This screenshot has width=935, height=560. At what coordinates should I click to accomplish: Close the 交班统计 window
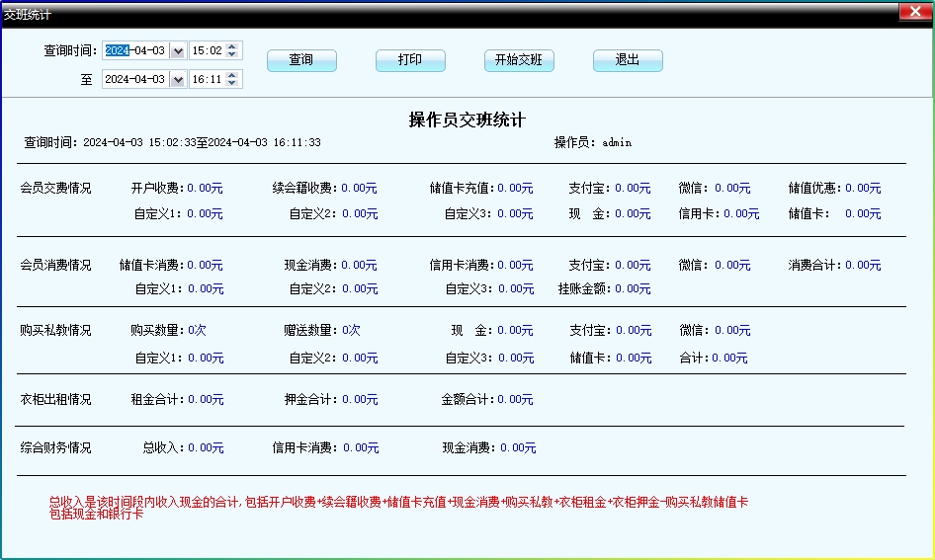(912, 12)
